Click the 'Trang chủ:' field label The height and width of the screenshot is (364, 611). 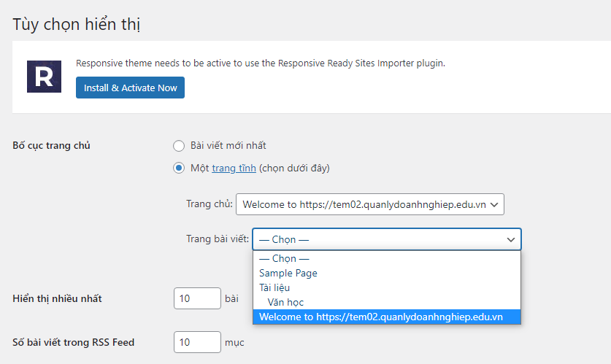(209, 205)
